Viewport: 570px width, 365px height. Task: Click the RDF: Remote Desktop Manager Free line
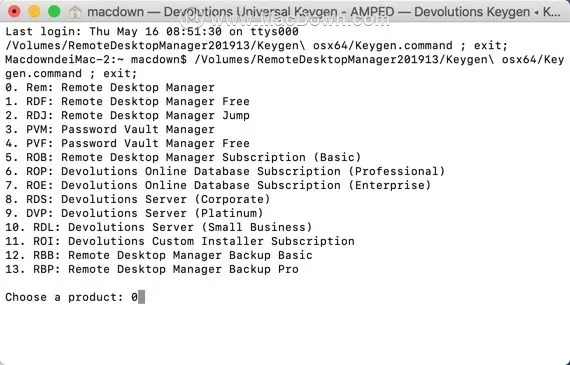127,101
